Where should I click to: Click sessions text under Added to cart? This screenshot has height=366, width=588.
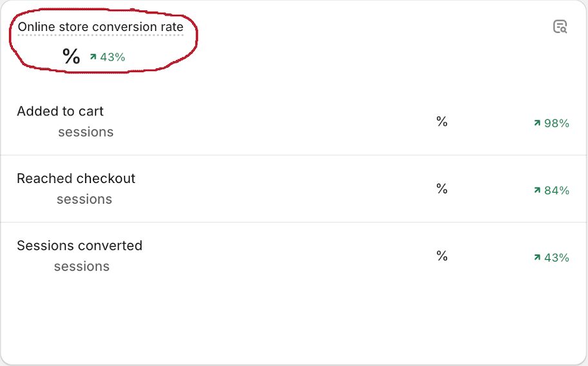pyautogui.click(x=86, y=132)
